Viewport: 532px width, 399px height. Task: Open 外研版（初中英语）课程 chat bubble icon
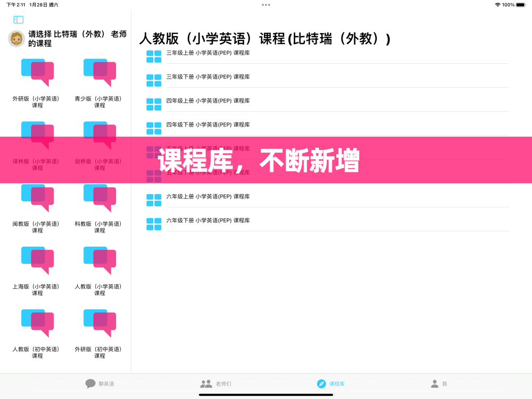coord(100,323)
